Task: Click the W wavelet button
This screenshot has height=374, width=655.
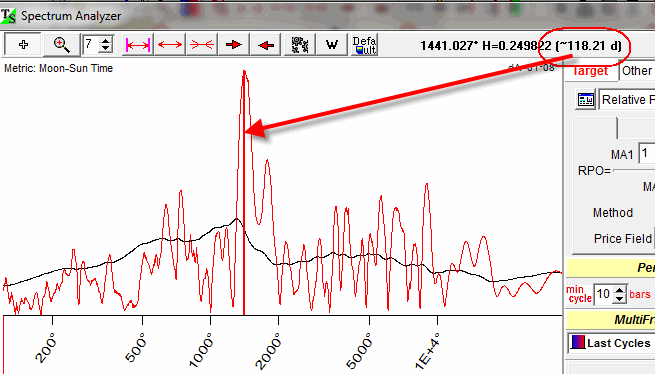Action: point(332,44)
